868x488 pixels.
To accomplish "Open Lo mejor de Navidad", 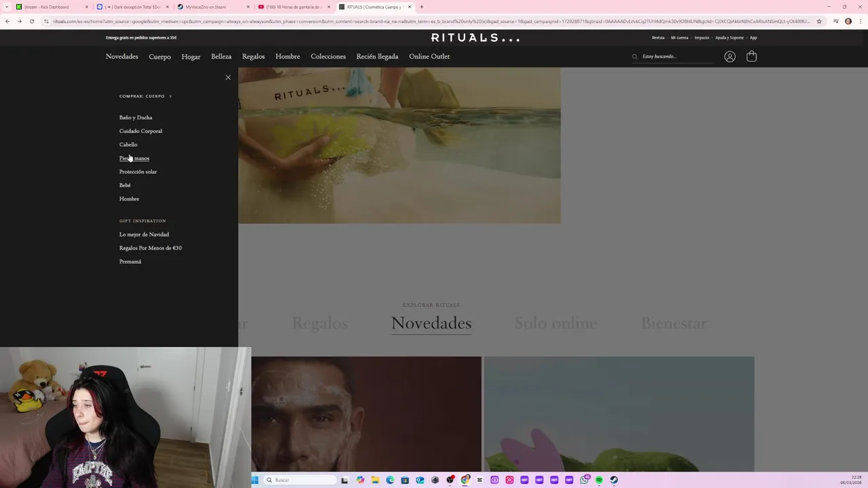I will pos(144,235).
